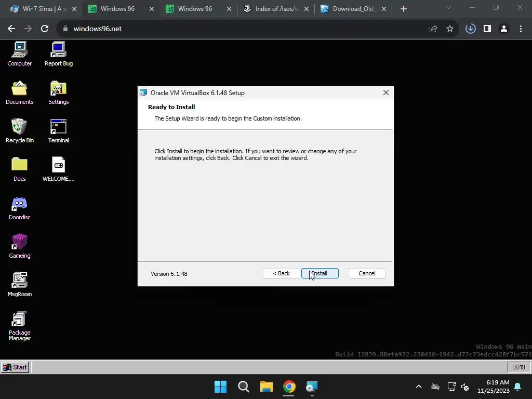Viewport: 532px width, 399px height.
Task: Open the Chrome downloads icon
Action: [x=470, y=29]
